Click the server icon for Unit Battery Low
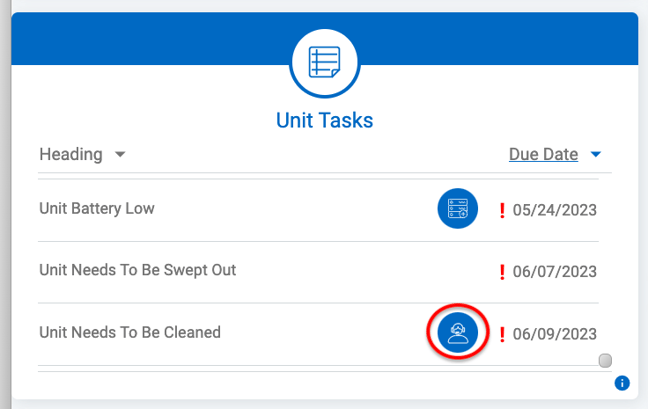648x409 pixels. (x=457, y=209)
